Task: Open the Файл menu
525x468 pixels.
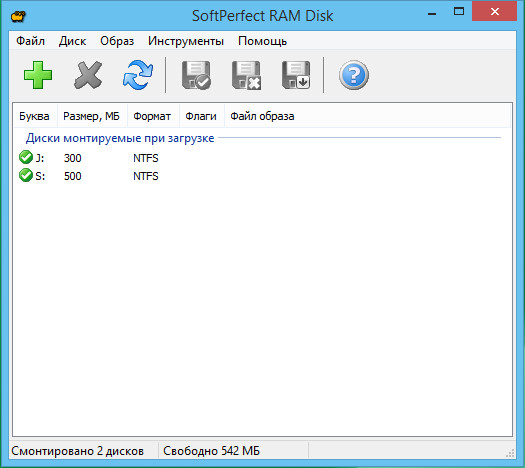Action: pyautogui.click(x=30, y=41)
